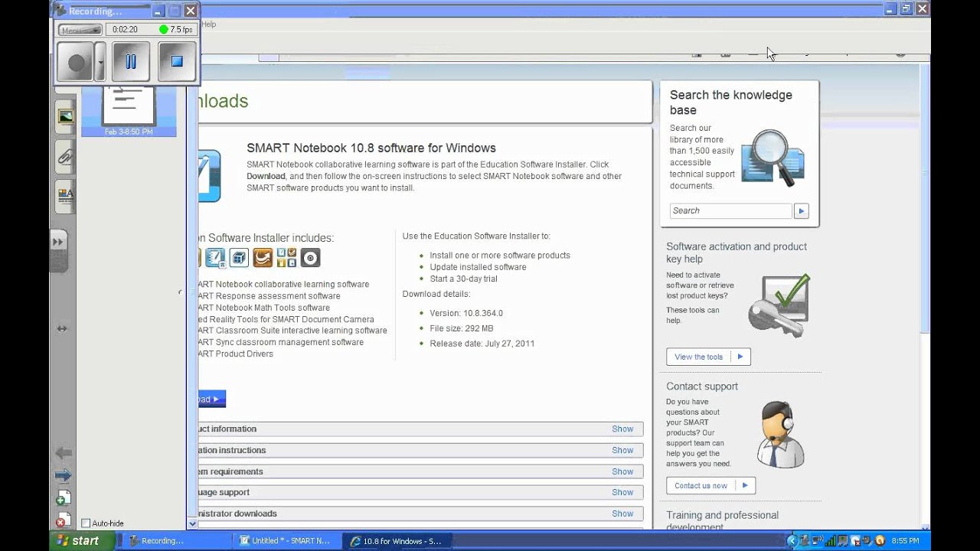This screenshot has width=980, height=551.
Task: Click the Contact us now button
Action: tap(710, 485)
